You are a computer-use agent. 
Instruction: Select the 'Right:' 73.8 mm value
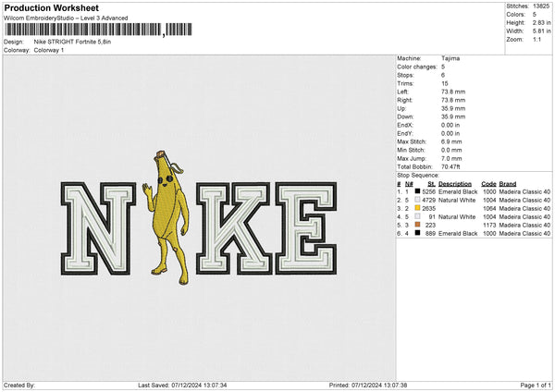click(x=453, y=100)
